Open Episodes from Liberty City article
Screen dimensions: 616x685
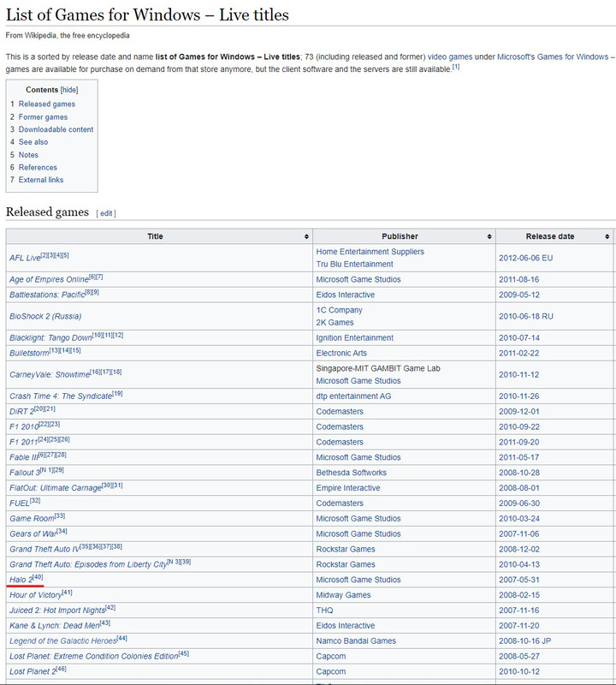[x=88, y=564]
